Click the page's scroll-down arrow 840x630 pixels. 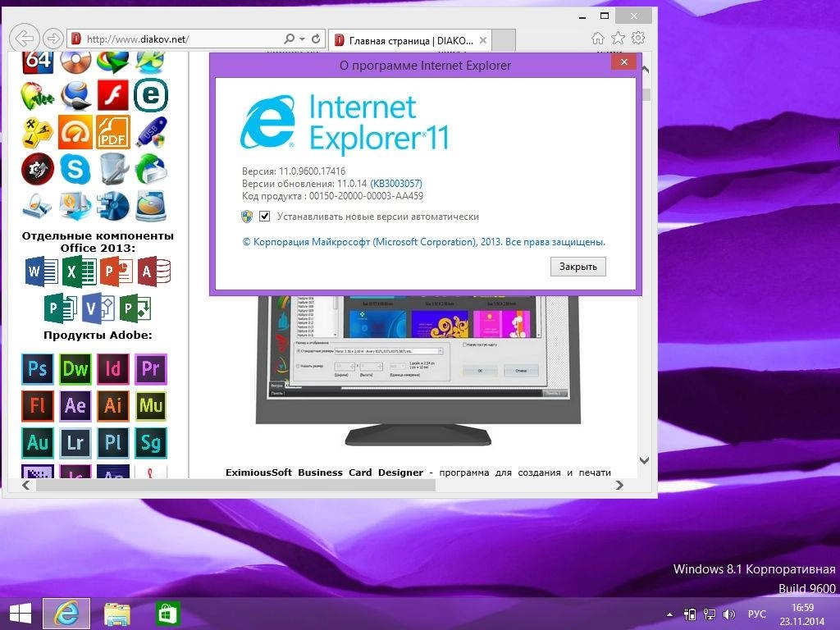click(x=645, y=460)
